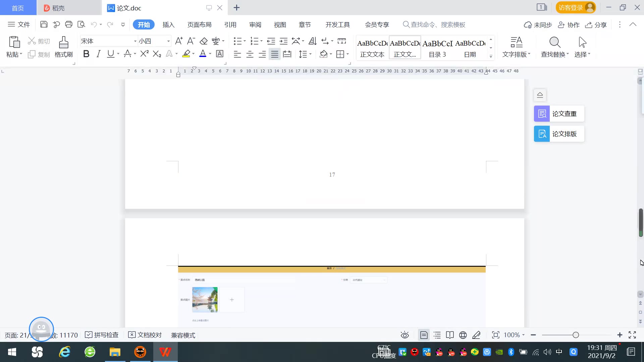This screenshot has height=362, width=644.
Task: Click the justify alignment icon
Action: click(x=275, y=54)
